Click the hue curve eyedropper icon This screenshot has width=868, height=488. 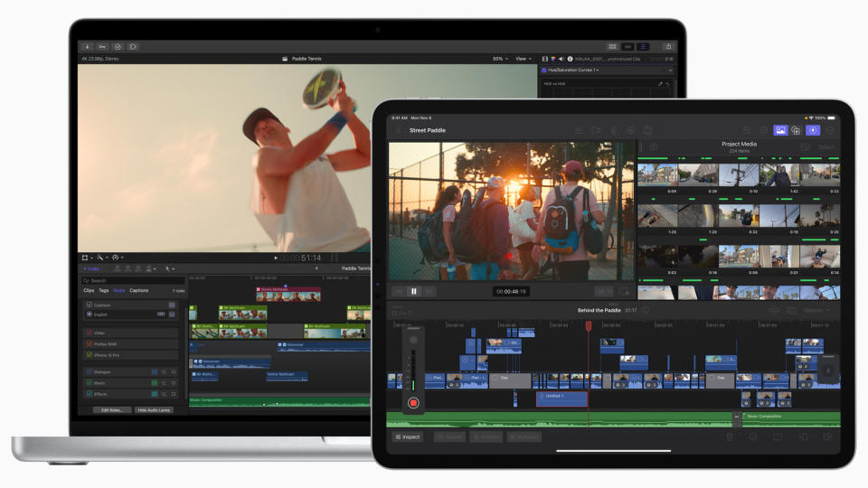pyautogui.click(x=660, y=84)
